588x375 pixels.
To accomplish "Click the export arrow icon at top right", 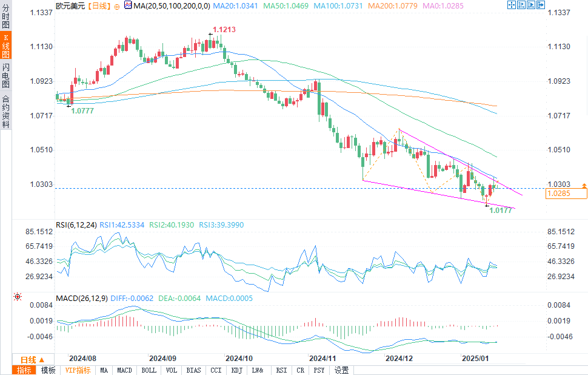I will point(541,5).
